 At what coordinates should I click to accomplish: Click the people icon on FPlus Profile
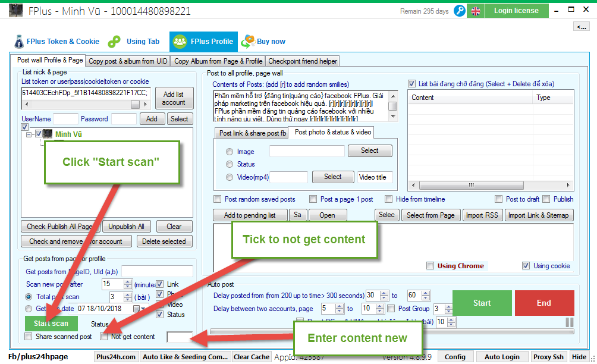[x=180, y=42]
